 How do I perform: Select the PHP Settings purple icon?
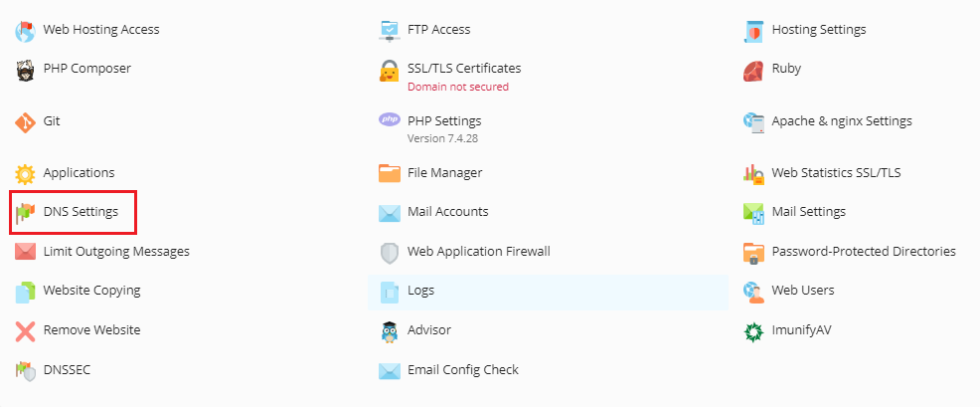click(390, 119)
